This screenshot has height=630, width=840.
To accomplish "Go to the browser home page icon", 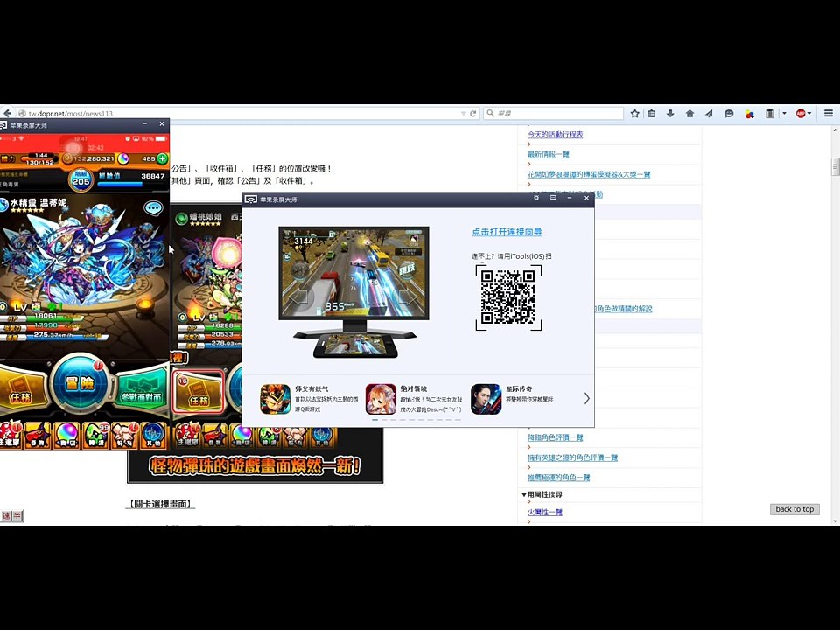I will click(690, 113).
